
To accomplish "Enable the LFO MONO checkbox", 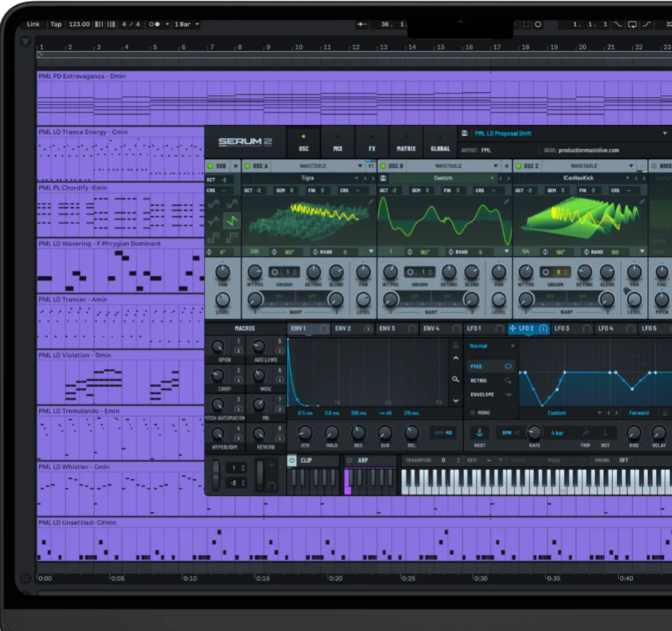I will click(472, 413).
